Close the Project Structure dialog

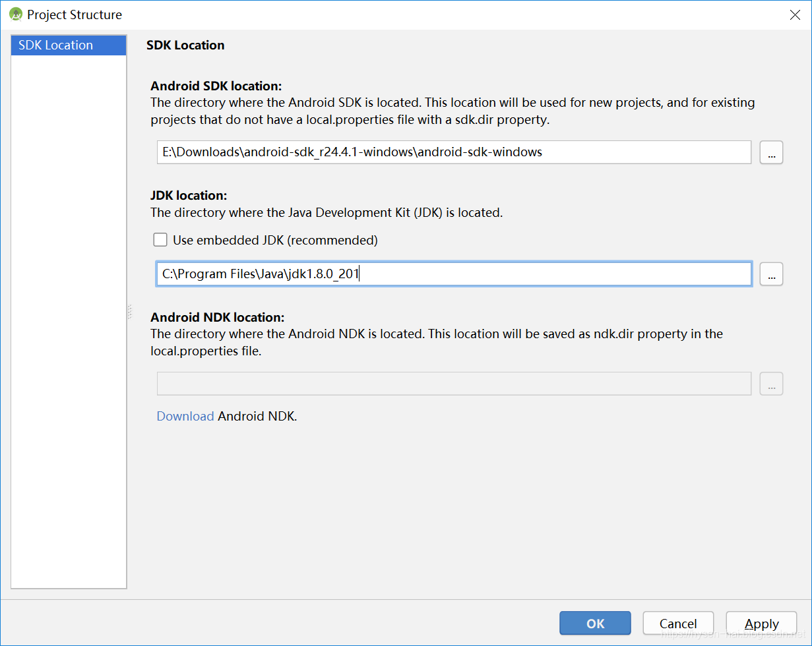click(795, 15)
